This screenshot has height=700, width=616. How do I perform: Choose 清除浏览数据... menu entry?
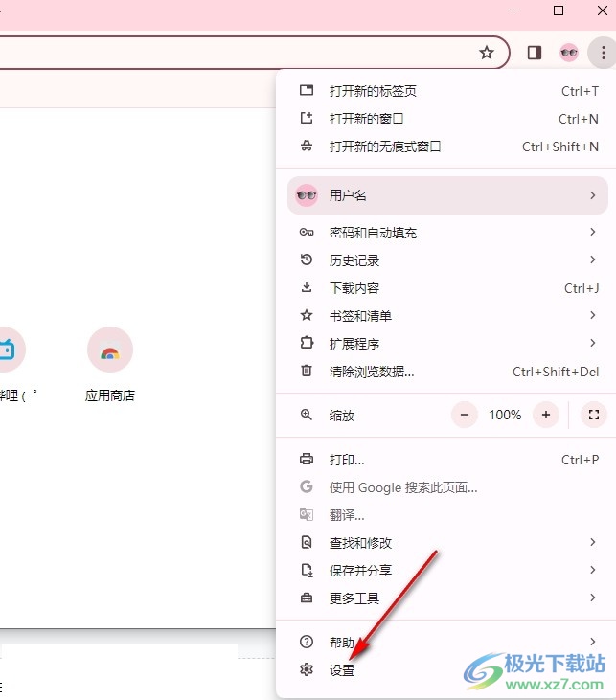446,371
